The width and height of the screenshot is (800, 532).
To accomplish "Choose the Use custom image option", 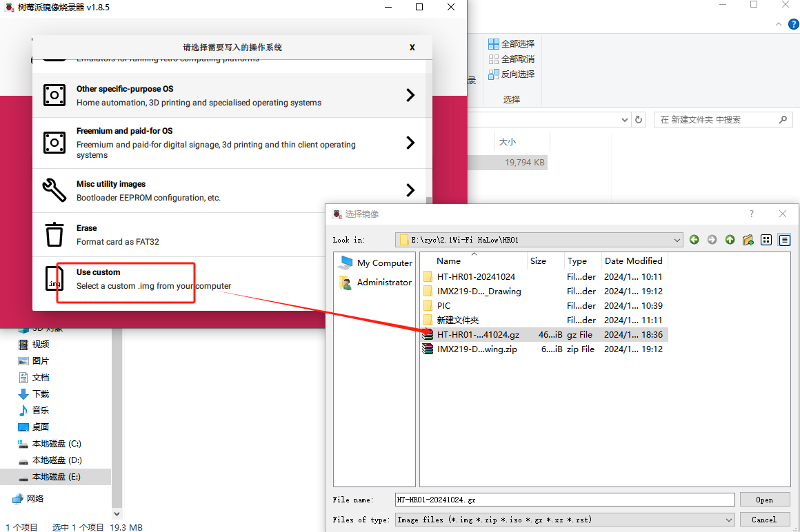I will (153, 279).
